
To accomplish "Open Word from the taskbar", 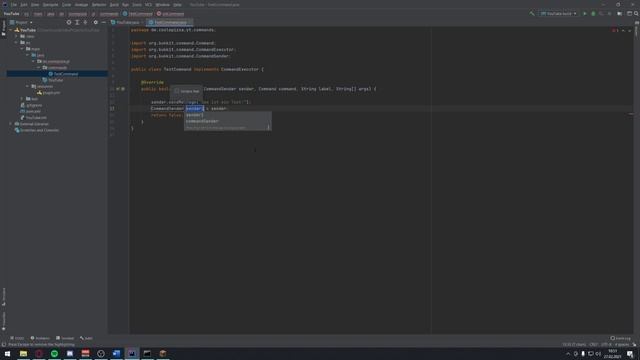I will [116, 353].
